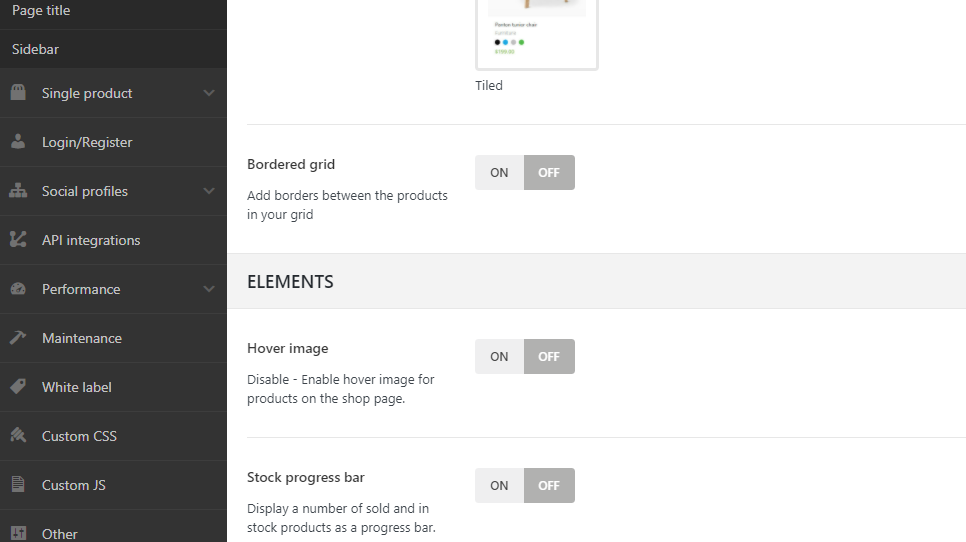Click the Login/Register user icon

pyautogui.click(x=18, y=142)
